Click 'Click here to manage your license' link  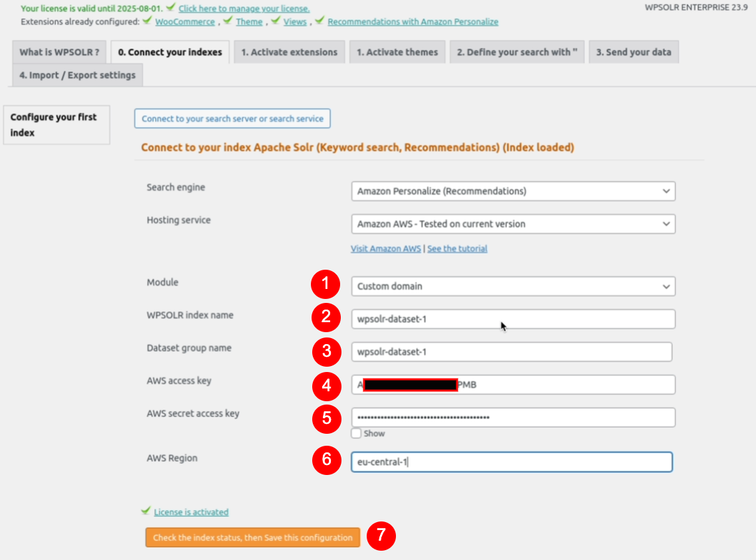(x=244, y=9)
